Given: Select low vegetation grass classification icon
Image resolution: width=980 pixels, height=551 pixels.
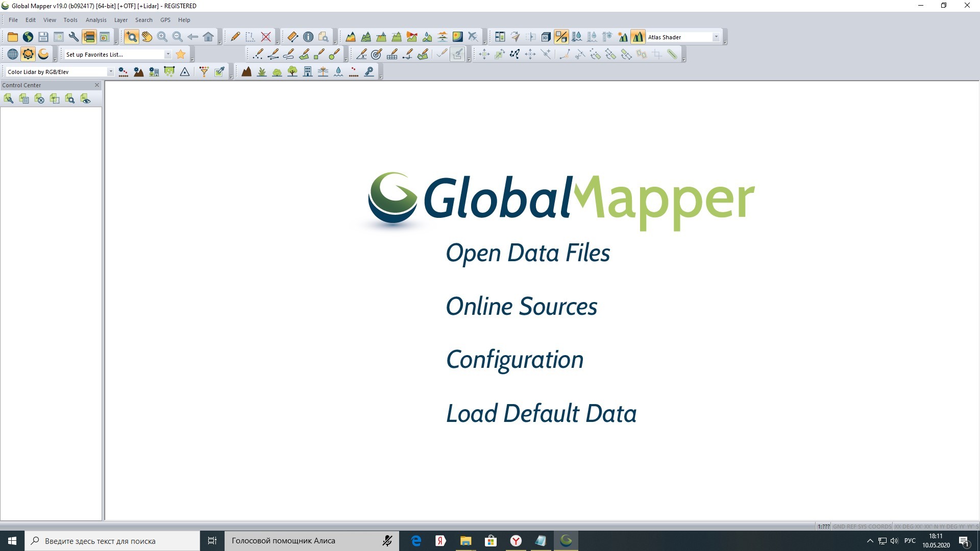Looking at the screenshot, I should (262, 71).
